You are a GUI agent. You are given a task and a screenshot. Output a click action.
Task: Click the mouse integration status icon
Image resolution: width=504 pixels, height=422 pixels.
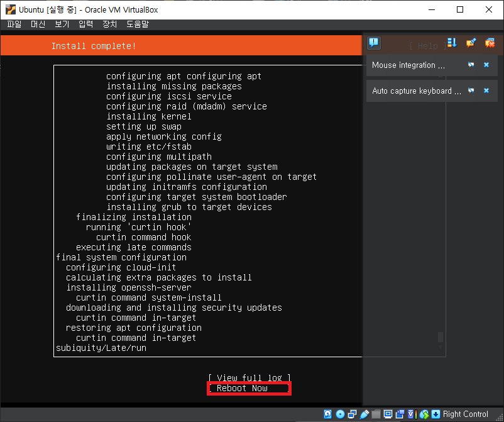[424, 414]
